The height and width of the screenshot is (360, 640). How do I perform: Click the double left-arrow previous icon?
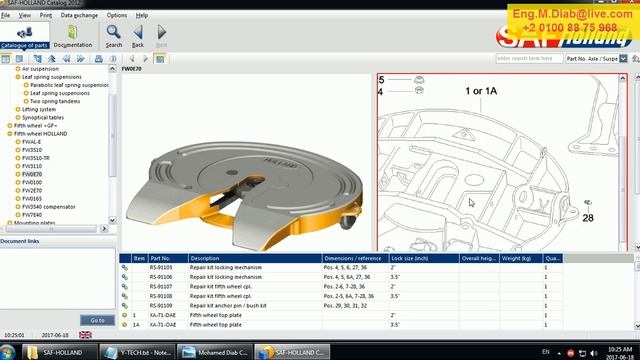point(66,59)
